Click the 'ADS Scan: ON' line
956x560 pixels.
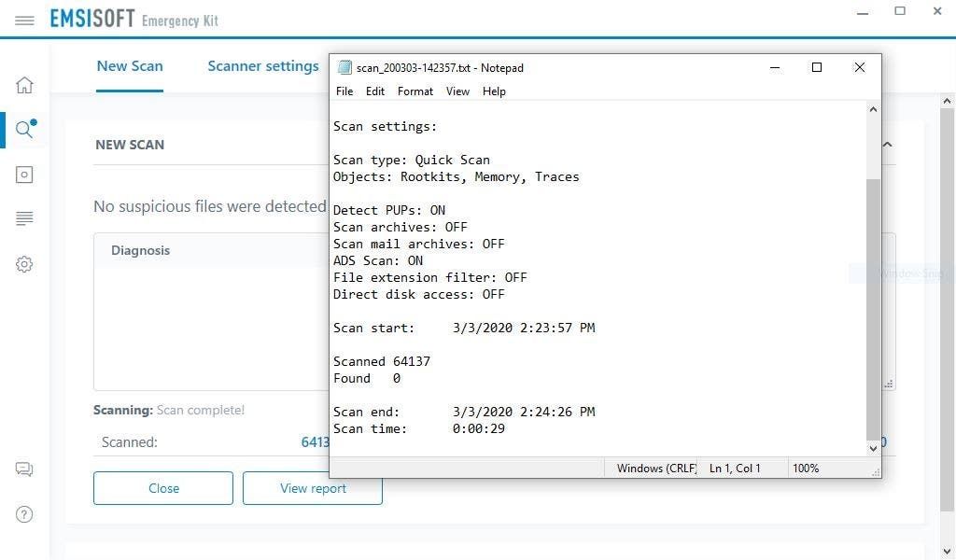[378, 260]
